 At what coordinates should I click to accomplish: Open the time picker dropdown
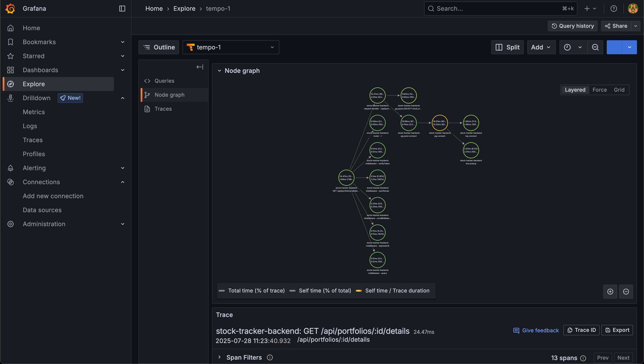[x=573, y=47]
